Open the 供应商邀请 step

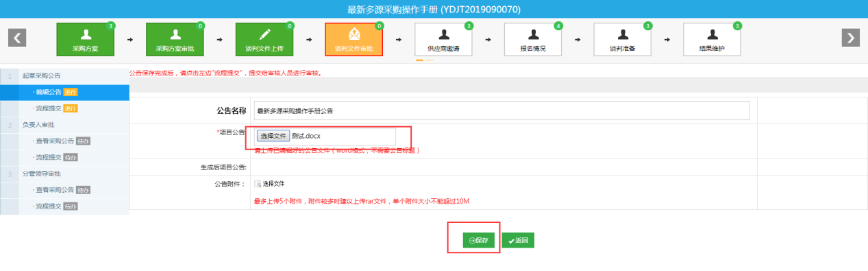443,39
